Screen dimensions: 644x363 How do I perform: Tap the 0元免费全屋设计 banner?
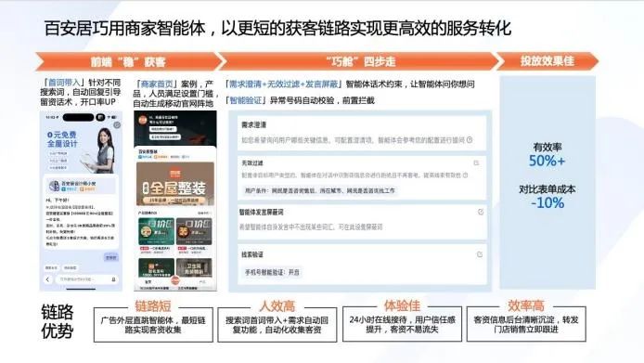[x=81, y=148]
